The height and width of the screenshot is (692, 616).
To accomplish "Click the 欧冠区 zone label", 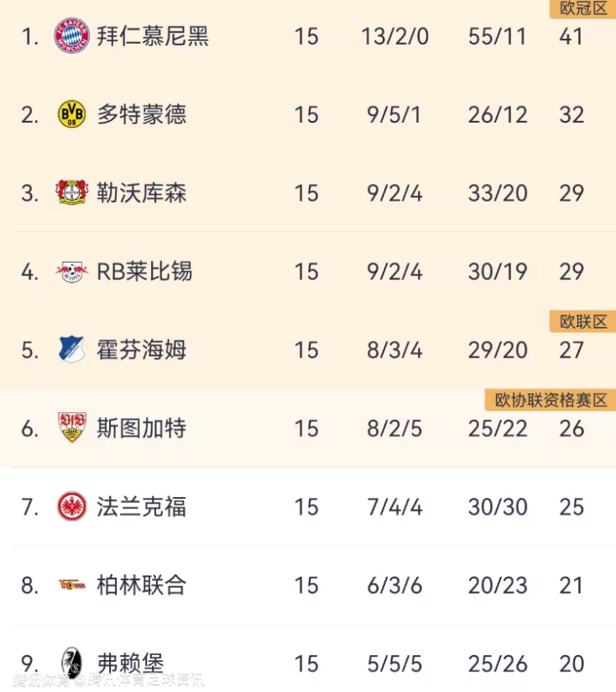I will coord(582,8).
